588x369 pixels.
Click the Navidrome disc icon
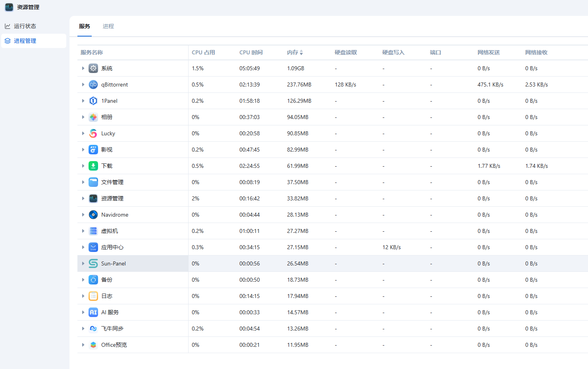point(93,215)
